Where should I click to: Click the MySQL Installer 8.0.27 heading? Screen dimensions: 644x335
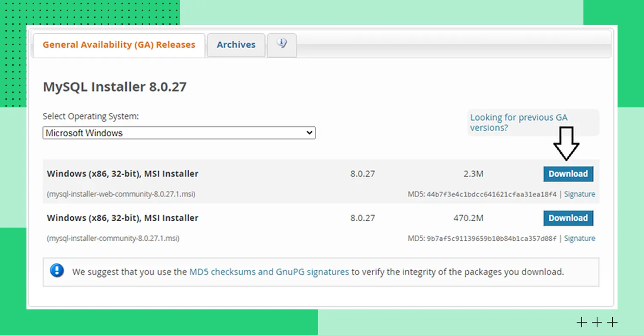pyautogui.click(x=115, y=87)
